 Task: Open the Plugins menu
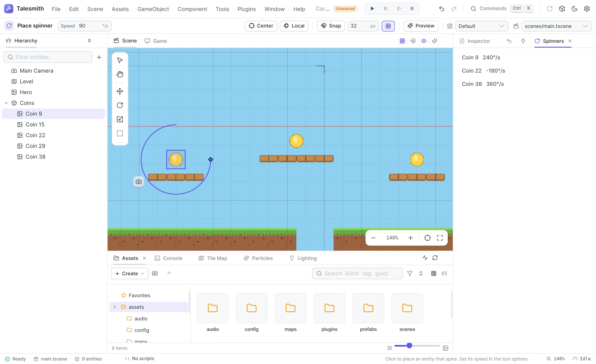click(246, 9)
